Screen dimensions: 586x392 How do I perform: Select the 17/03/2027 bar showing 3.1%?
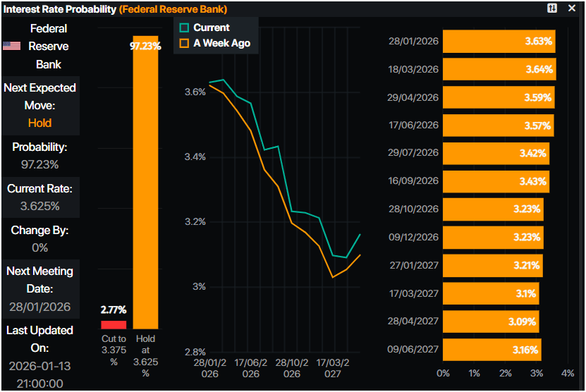click(x=491, y=293)
